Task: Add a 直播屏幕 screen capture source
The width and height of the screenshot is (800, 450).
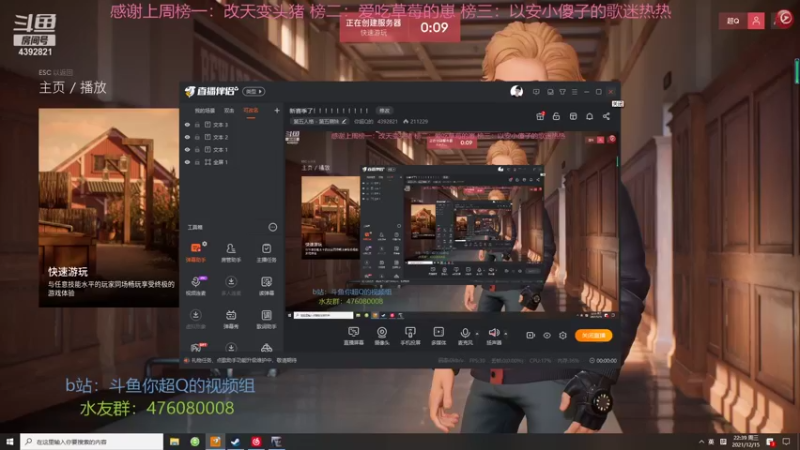Action: click(354, 336)
